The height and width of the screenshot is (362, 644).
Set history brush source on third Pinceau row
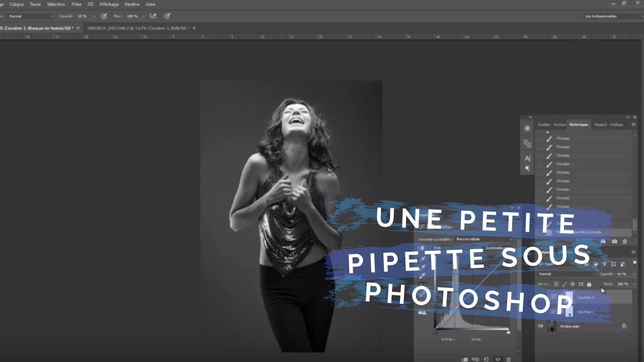[540, 155]
